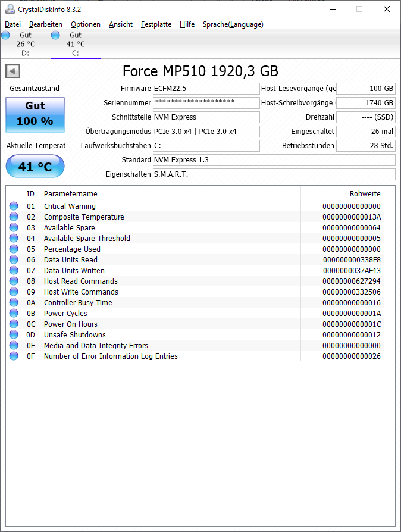The width and height of the screenshot is (401, 532).
Task: Click the Host-Schreibvorgänge value 1740 GB
Action: tap(366, 103)
